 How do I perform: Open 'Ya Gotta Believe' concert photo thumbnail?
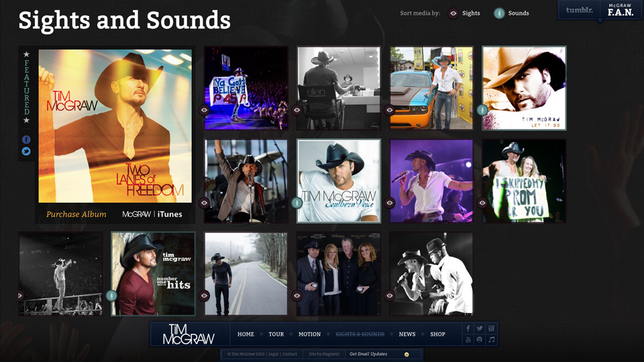246,88
